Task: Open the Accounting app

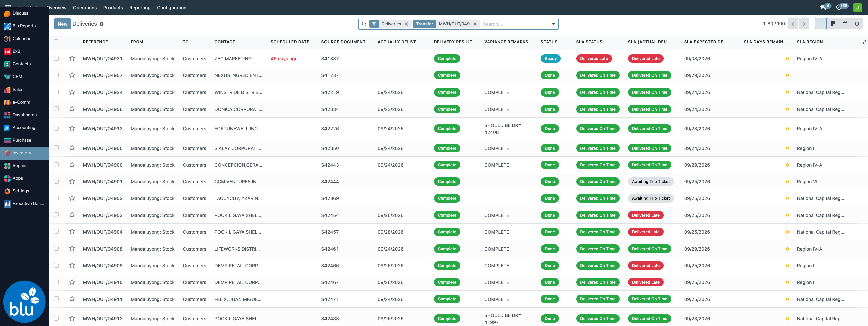Action: (x=24, y=128)
